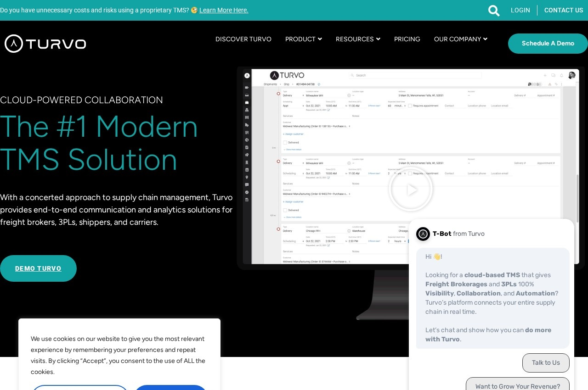Open the Learn More Here link
Image resolution: width=588 pixels, height=390 pixels.
click(224, 10)
